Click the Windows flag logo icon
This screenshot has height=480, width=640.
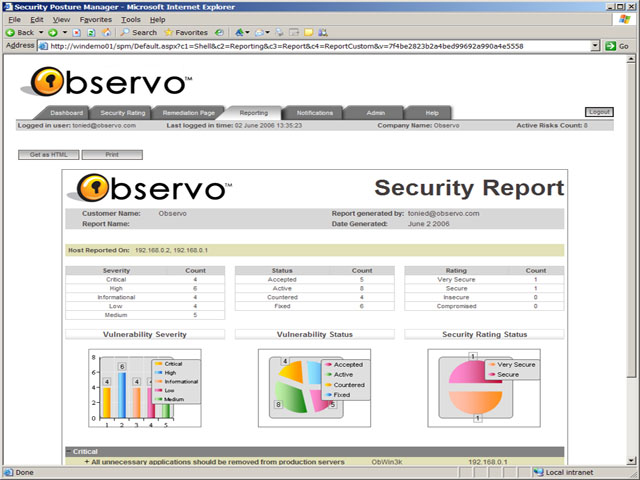(624, 20)
